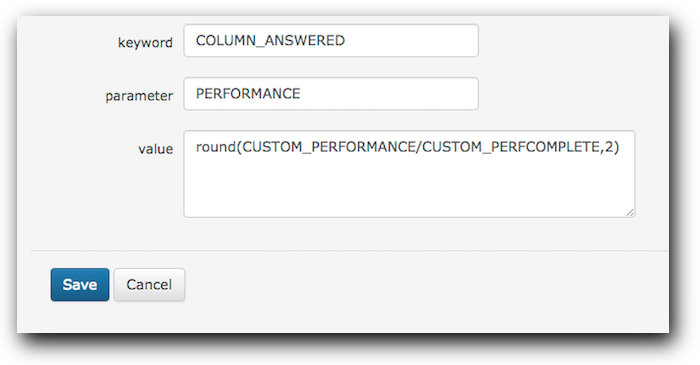The height and width of the screenshot is (365, 700).
Task: Set cursor after the ,2) in value
Action: click(x=621, y=147)
